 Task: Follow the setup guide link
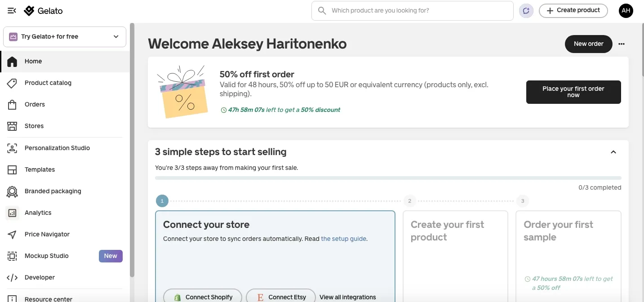[x=343, y=239]
